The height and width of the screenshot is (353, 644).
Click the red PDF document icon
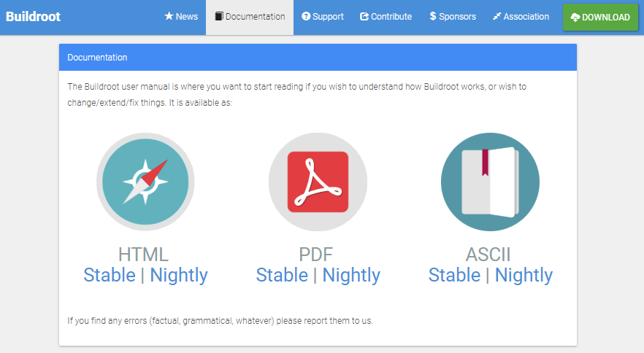pyautogui.click(x=318, y=182)
